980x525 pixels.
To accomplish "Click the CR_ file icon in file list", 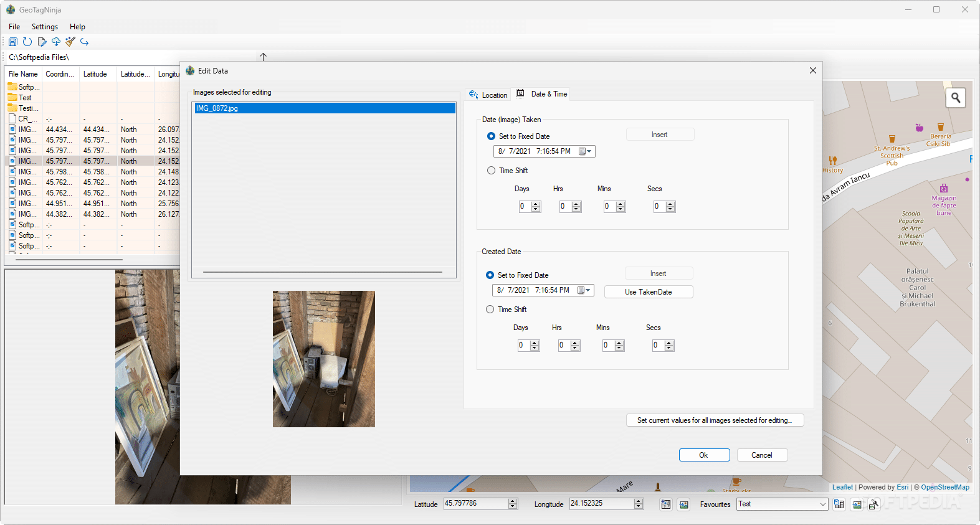I will click(12, 119).
